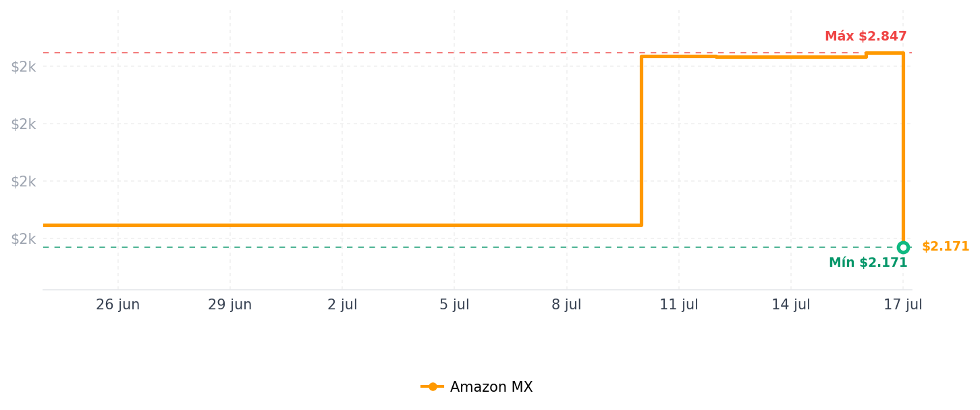The image size is (980, 410).
Task: Click the orange Amazon MX legend marker
Action: coord(432,387)
